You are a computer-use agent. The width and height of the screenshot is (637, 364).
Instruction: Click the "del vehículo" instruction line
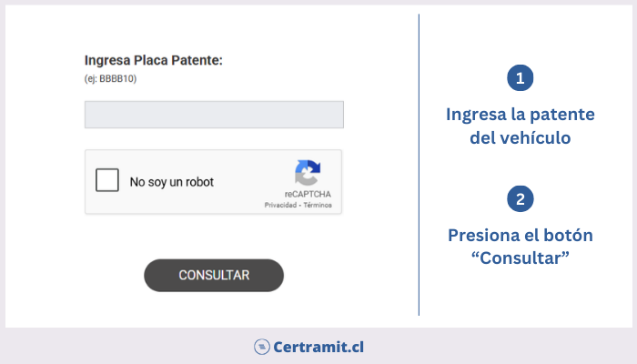pyautogui.click(x=520, y=138)
